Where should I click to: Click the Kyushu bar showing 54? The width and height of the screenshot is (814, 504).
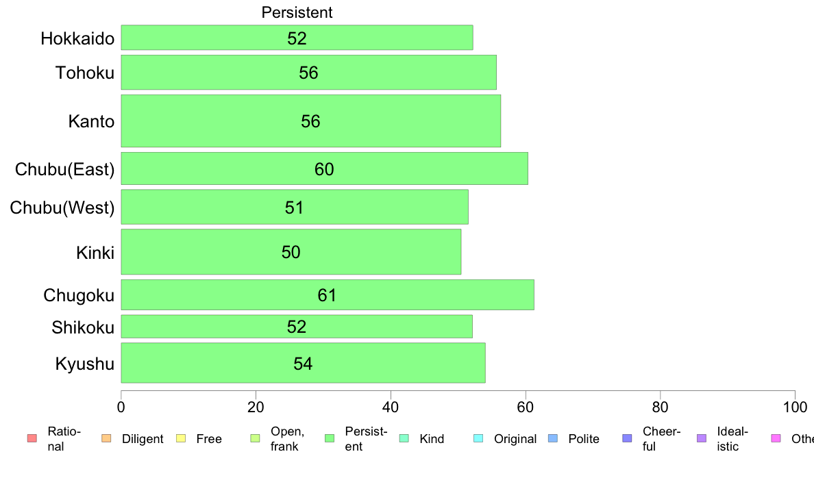303,363
